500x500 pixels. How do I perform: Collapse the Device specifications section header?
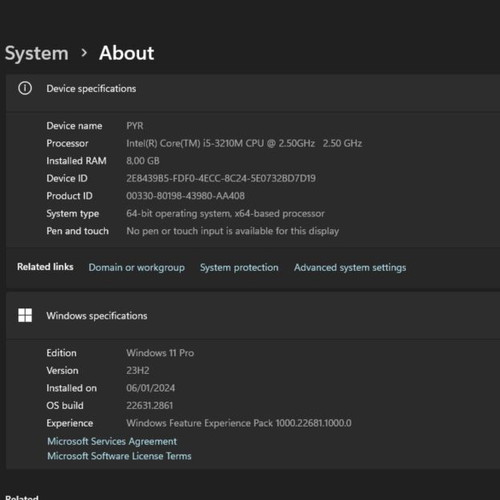253,93
